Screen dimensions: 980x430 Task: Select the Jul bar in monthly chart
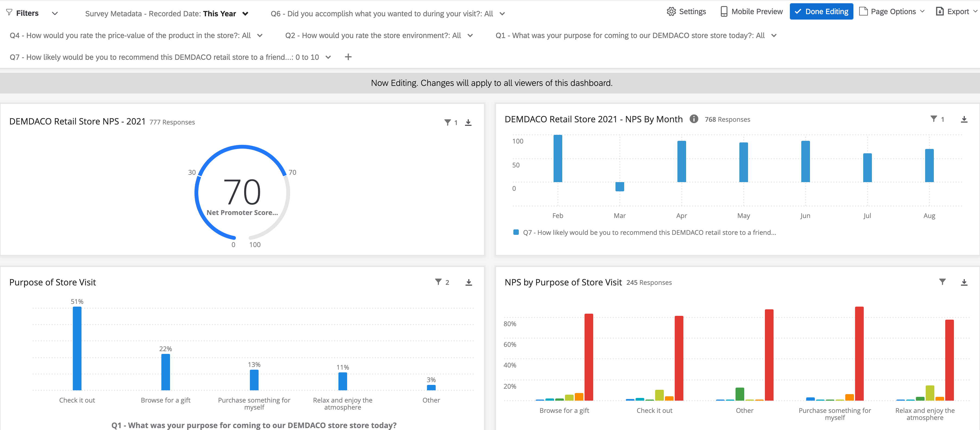(x=867, y=168)
